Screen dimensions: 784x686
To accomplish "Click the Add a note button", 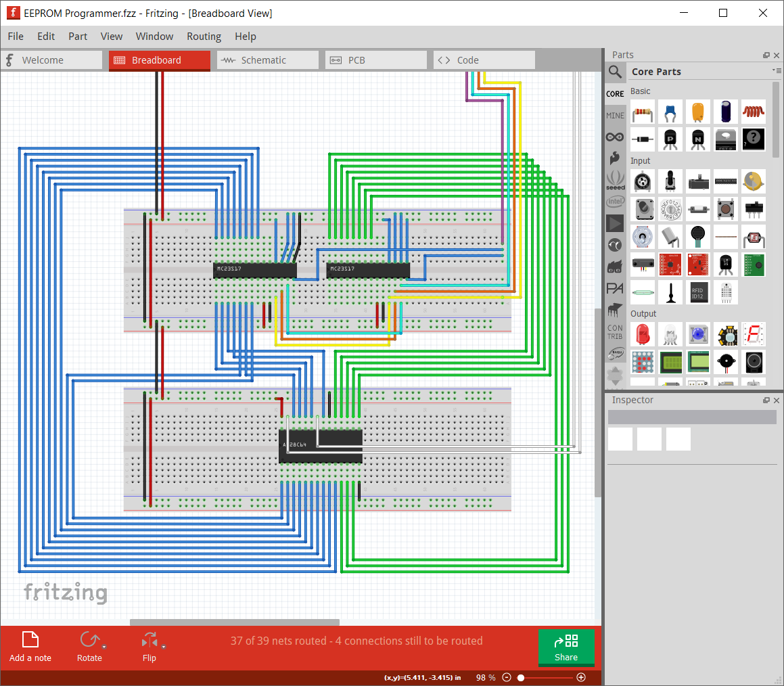I will (30, 647).
